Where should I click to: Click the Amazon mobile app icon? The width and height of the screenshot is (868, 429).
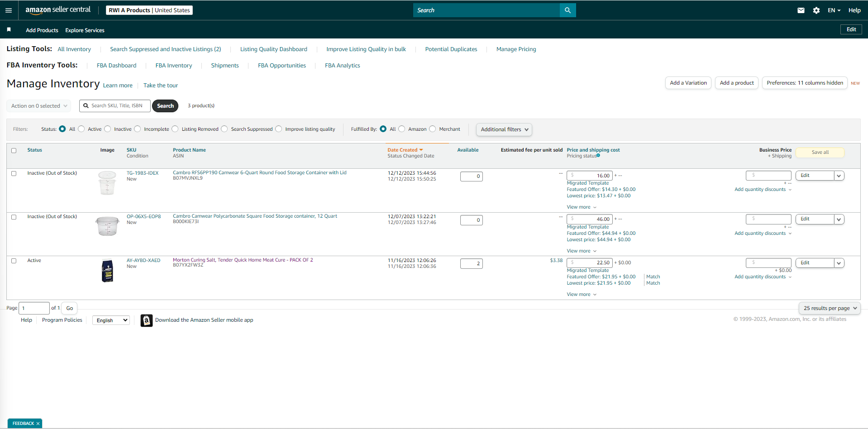[146, 320]
